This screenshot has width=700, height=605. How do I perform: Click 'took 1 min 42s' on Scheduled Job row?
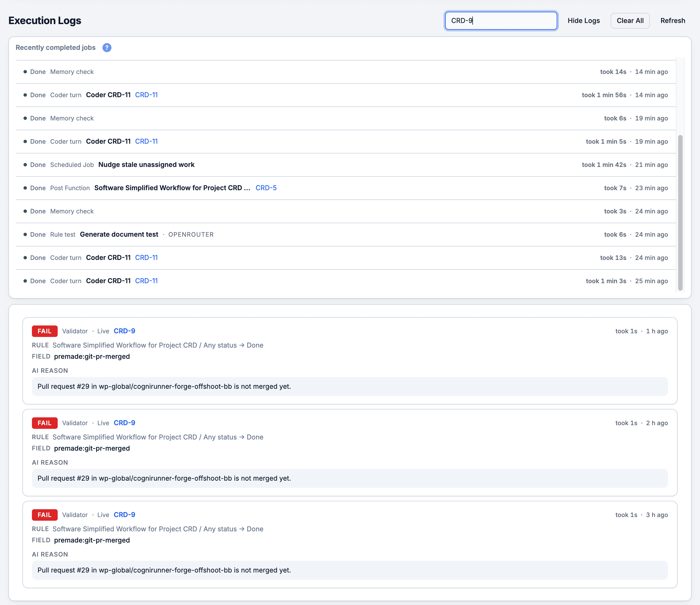(604, 165)
